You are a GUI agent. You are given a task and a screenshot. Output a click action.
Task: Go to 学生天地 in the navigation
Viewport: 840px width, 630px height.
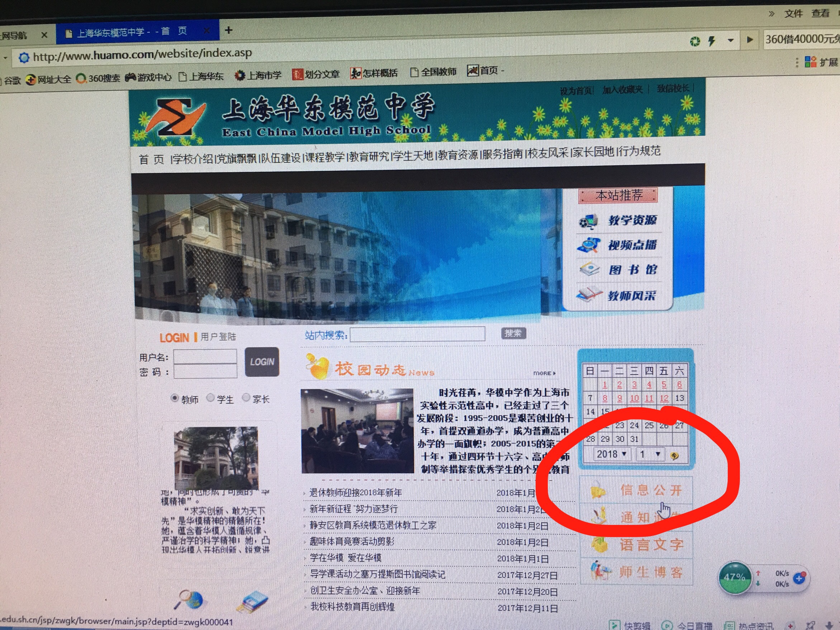[413, 156]
